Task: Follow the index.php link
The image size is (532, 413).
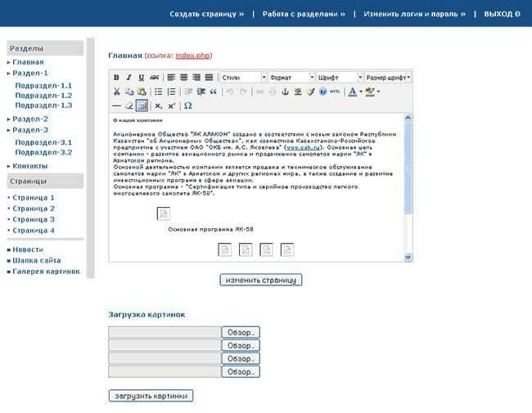Action: tap(192, 56)
